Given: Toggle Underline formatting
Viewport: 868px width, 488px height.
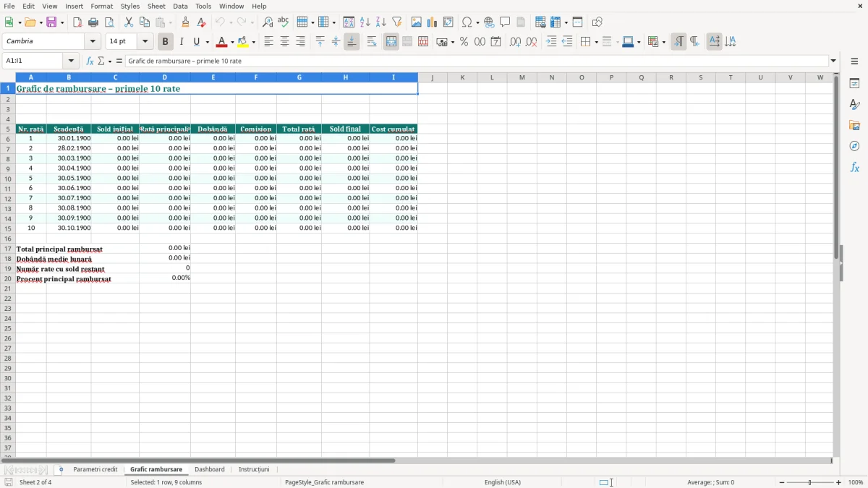Looking at the screenshot, I should click(x=196, y=42).
